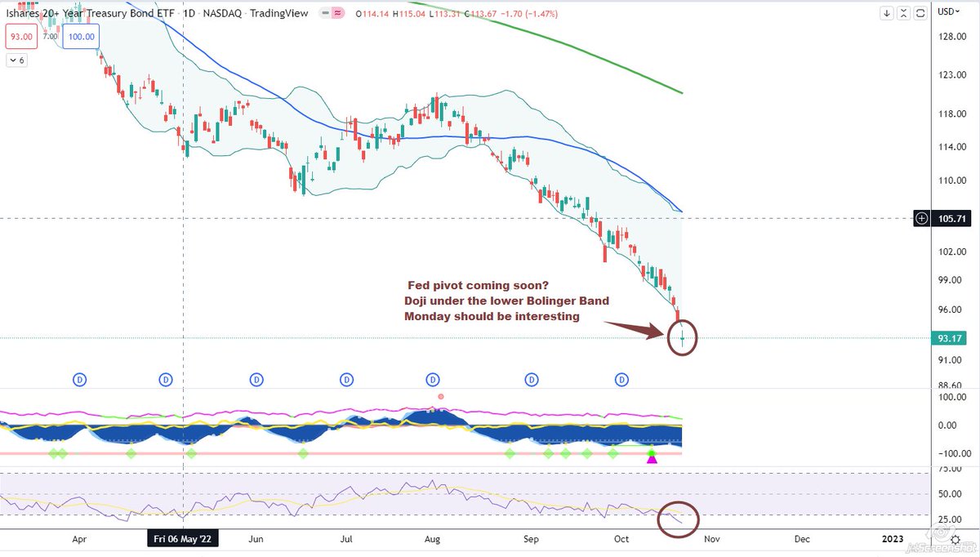The width and height of the screenshot is (980, 557).
Task: Click the crosshair price label 105.71
Action: 951,218
